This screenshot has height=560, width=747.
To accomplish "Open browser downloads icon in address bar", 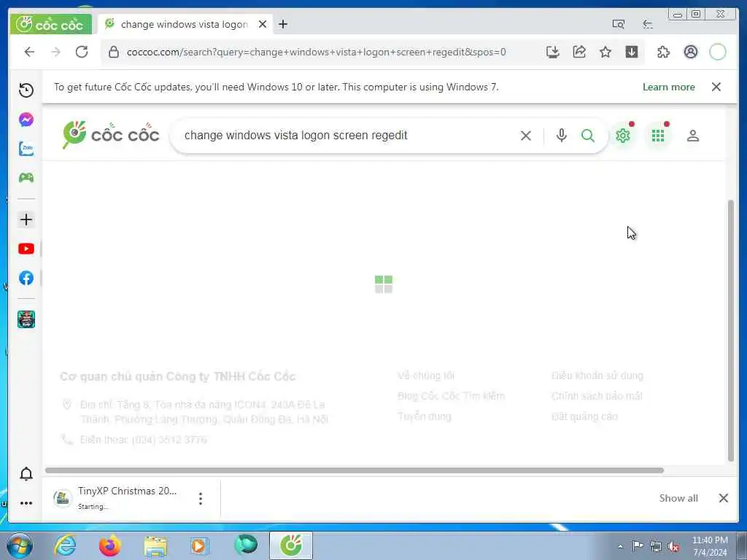I will click(631, 52).
